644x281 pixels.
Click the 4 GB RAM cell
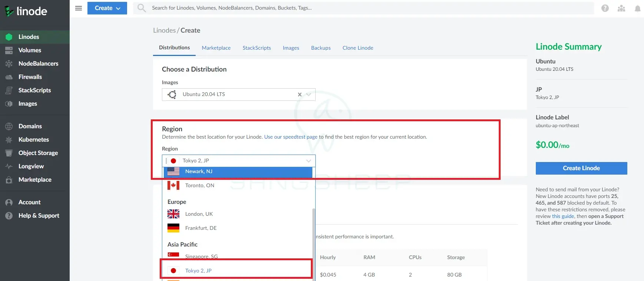pos(369,275)
